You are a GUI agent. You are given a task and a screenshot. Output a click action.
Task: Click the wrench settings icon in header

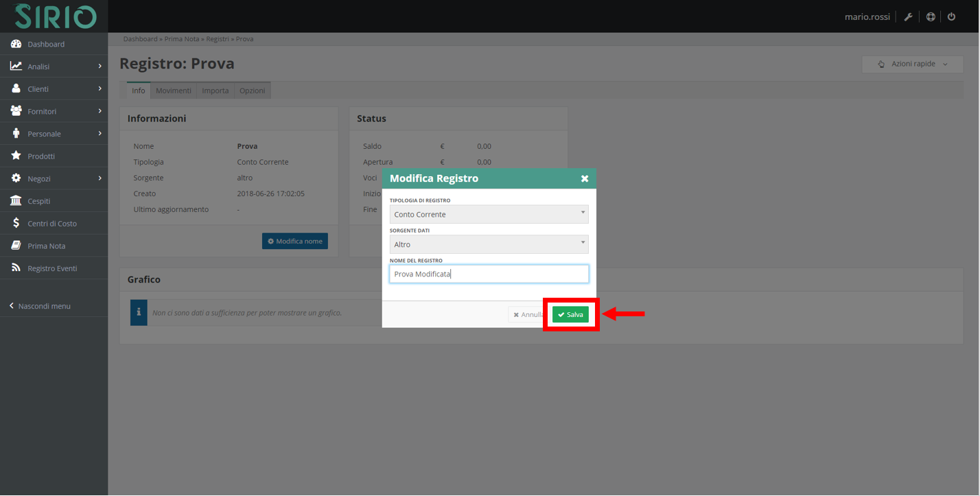click(x=908, y=17)
